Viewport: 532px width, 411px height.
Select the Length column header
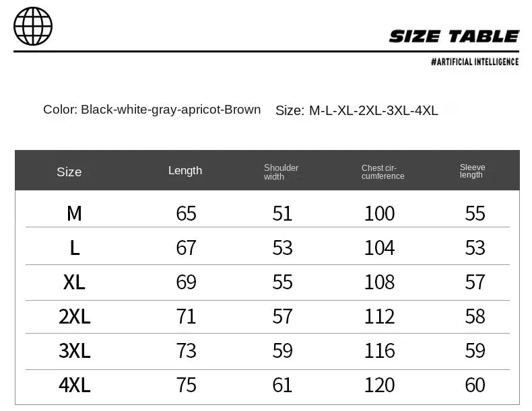click(x=185, y=171)
